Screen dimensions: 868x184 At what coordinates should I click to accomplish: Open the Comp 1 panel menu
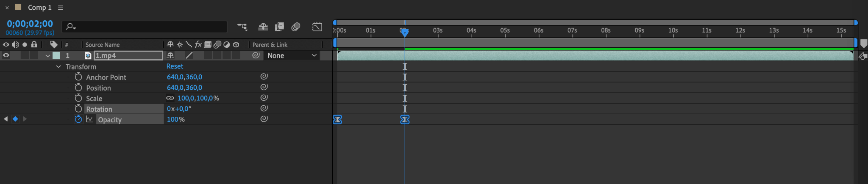[61, 8]
